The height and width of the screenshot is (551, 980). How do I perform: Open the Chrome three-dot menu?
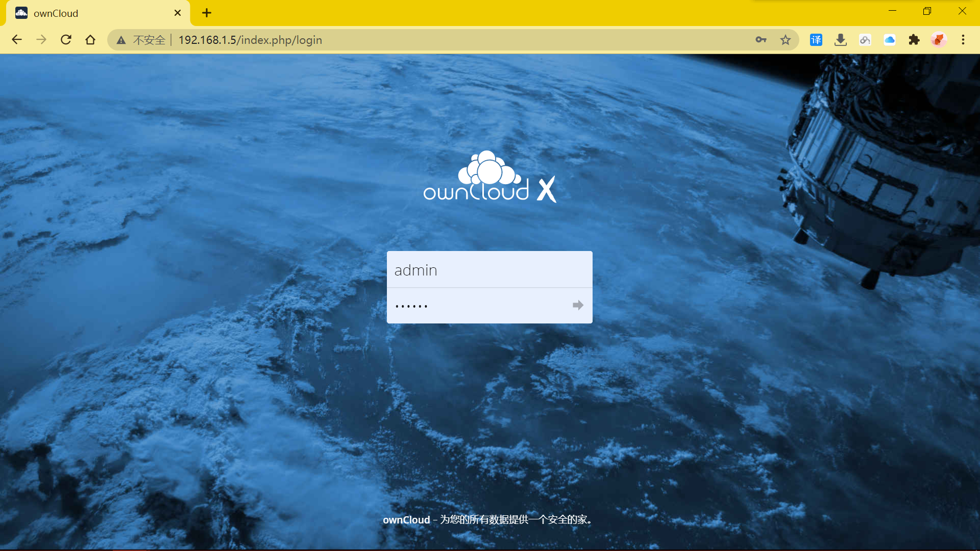(x=963, y=40)
